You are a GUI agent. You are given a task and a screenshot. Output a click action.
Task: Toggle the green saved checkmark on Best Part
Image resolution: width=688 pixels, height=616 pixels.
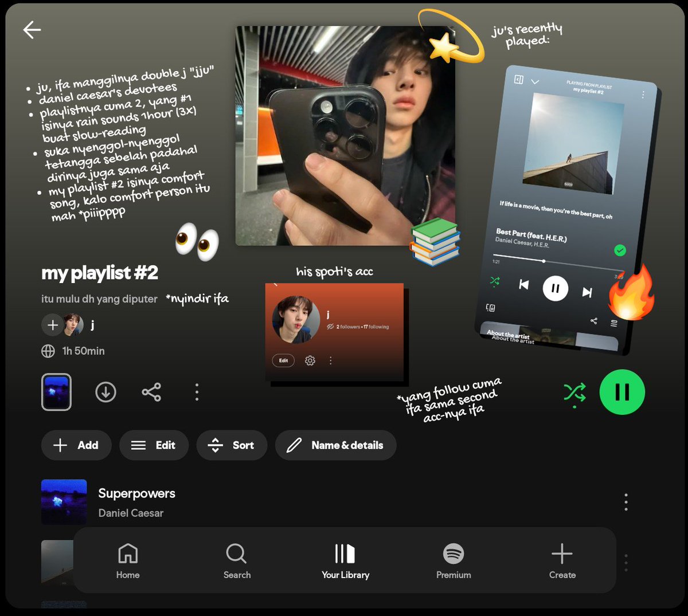[620, 250]
